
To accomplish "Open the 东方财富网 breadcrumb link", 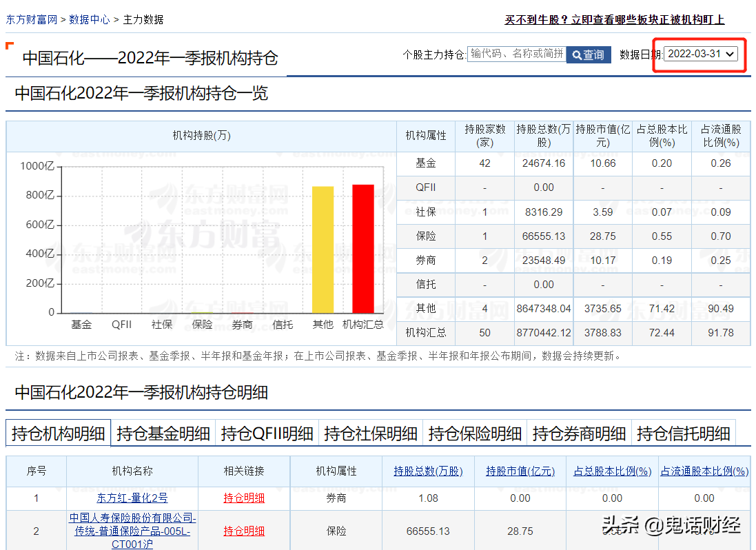I will click(32, 20).
